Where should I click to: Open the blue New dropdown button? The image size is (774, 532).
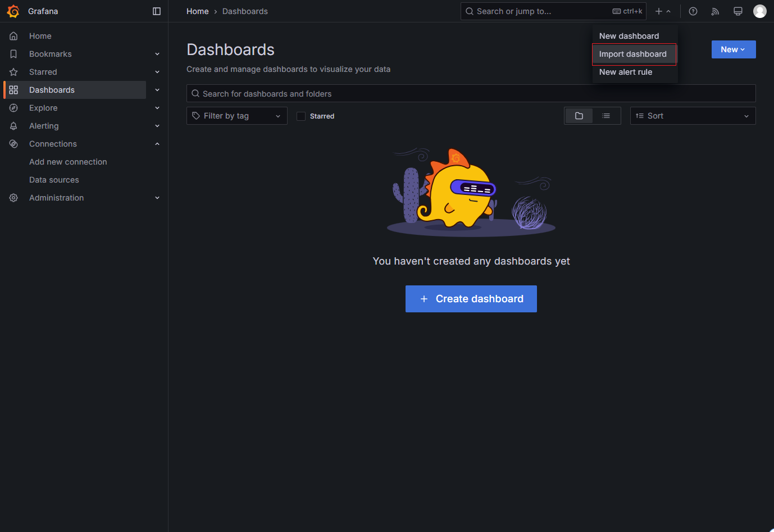[734, 49]
